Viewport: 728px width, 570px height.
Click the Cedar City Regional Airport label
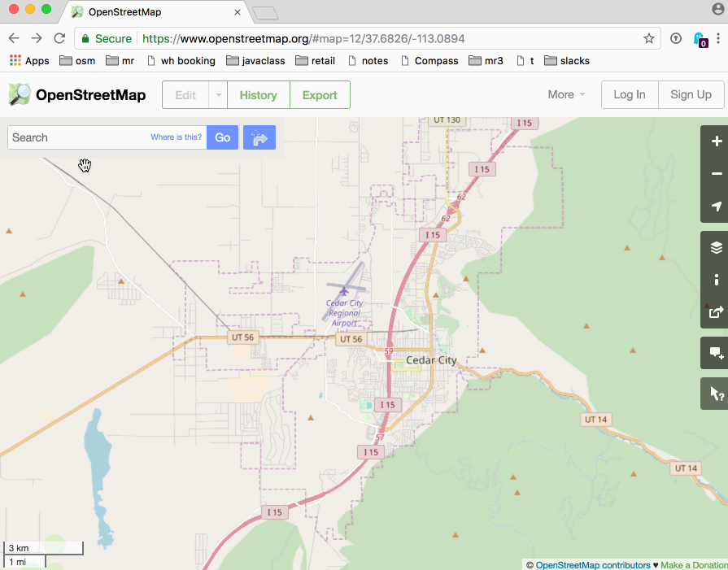point(345,313)
